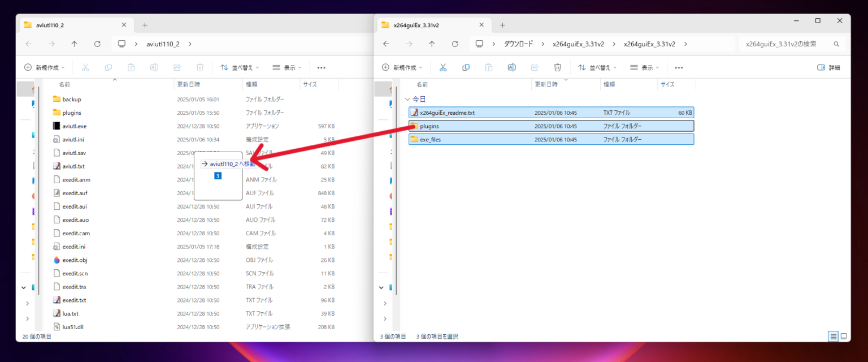Click the x264guiEx_3.31v2 search box
Viewport: 868px width, 362px height.
pos(785,44)
